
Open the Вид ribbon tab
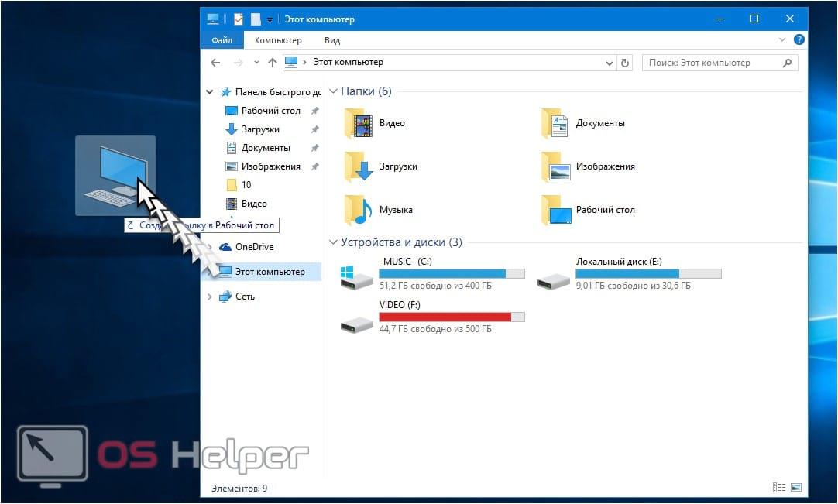332,40
